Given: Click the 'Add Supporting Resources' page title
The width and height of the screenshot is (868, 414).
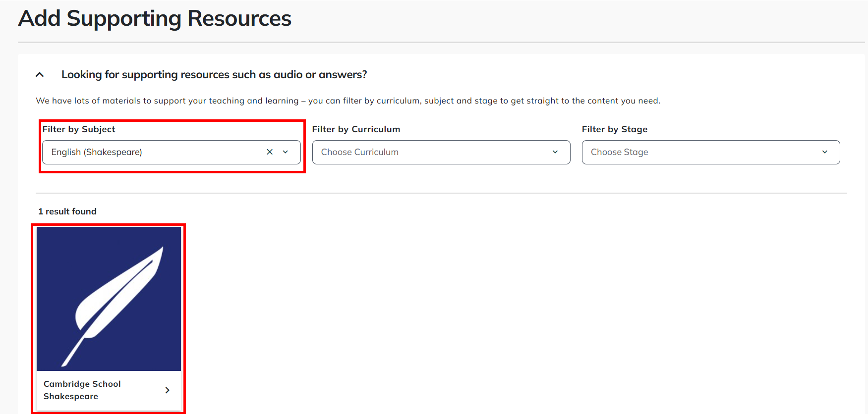Looking at the screenshot, I should [x=155, y=18].
